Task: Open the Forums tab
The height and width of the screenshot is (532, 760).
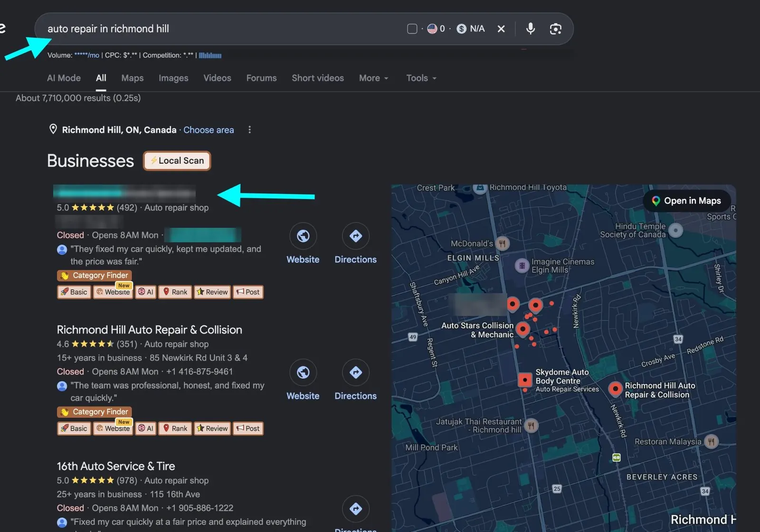Action: click(x=261, y=78)
